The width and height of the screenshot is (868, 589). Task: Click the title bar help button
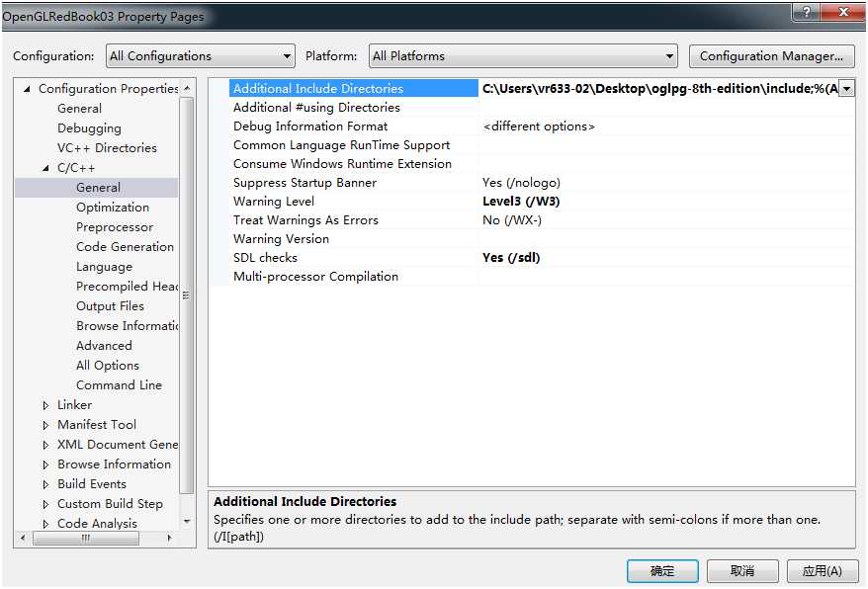tap(807, 12)
